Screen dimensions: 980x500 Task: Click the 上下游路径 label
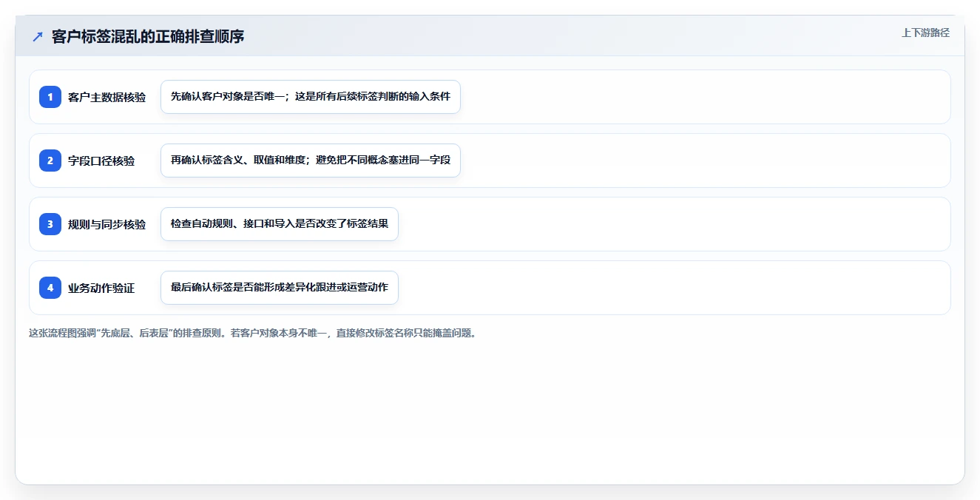pos(925,33)
